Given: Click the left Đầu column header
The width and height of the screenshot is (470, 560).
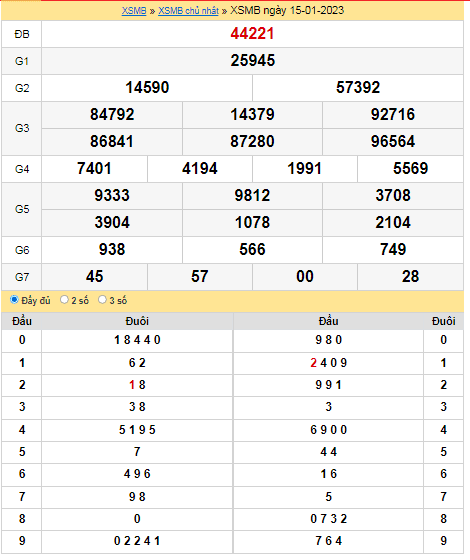Looking at the screenshot, I should (22, 321).
